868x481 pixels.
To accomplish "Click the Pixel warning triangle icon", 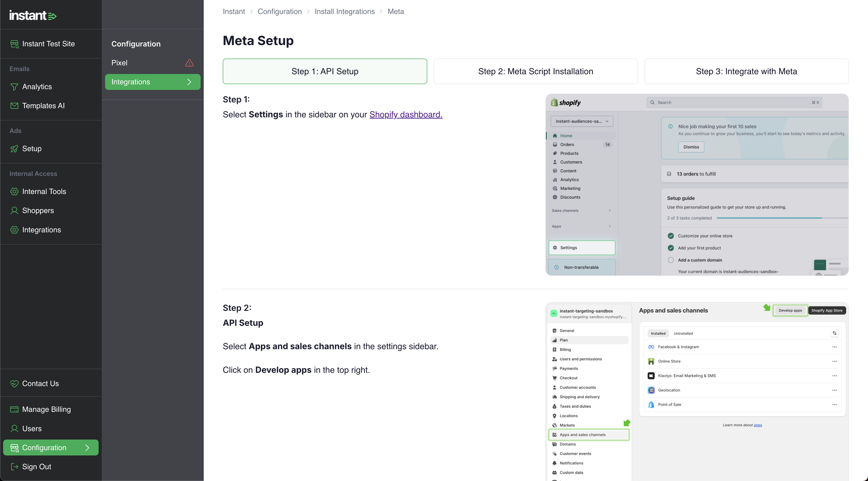I will (189, 63).
